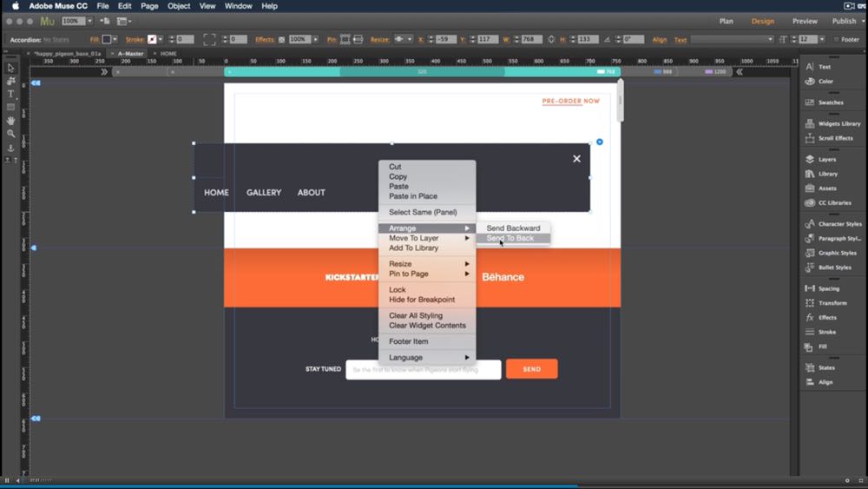Open the Move To Layer submenu
868x489 pixels.
click(x=427, y=238)
